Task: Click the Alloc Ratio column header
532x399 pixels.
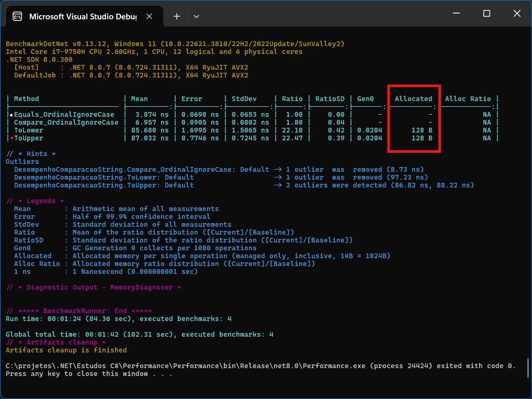Action: coord(468,99)
